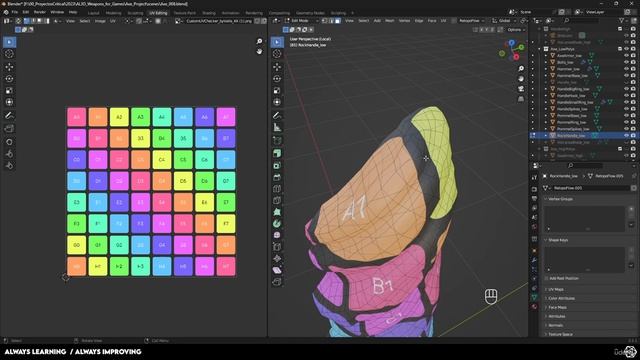Click the RetopoFlow.005 mesh name field
640x360 pixels.
click(590, 188)
